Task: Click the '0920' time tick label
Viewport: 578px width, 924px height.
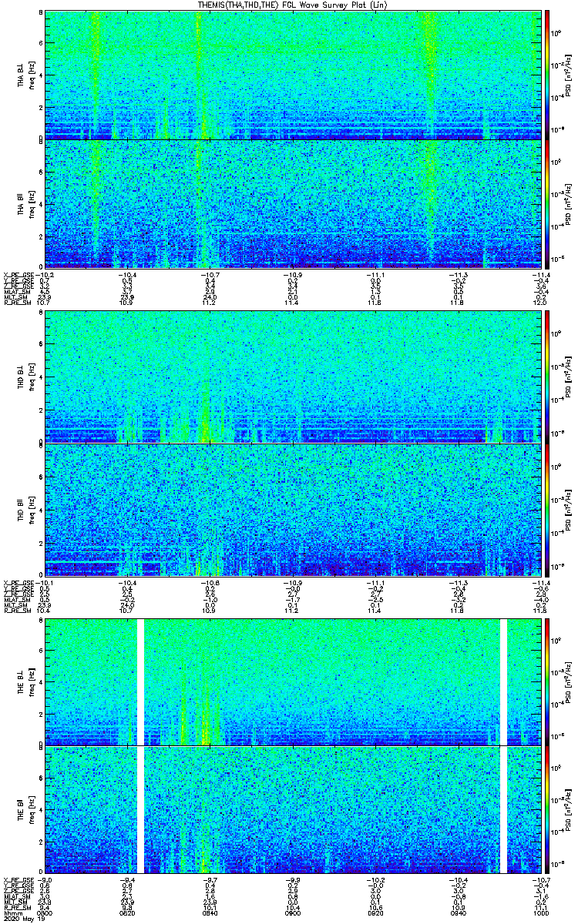Action: pyautogui.click(x=375, y=913)
